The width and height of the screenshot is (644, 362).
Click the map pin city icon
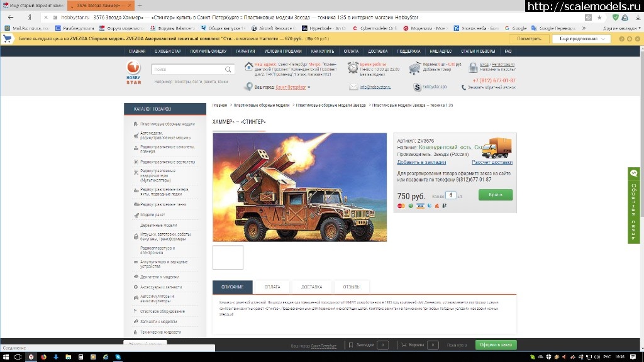(249, 87)
